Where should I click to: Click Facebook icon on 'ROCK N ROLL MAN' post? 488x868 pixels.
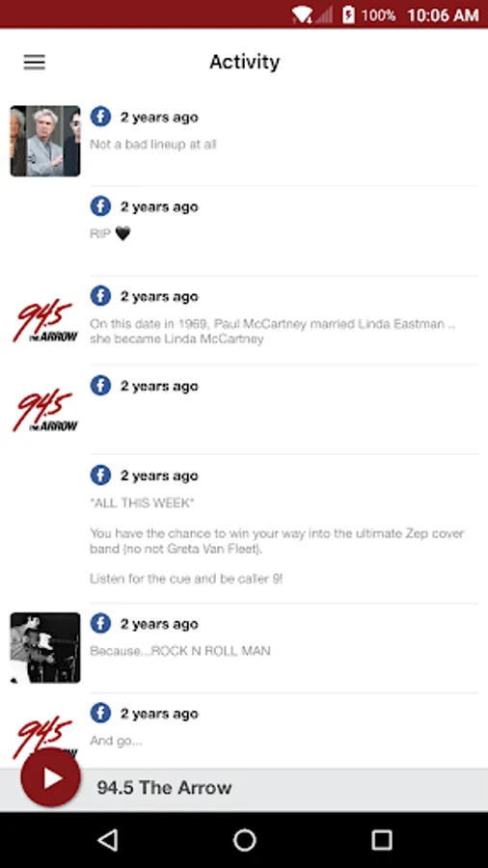tap(100, 624)
